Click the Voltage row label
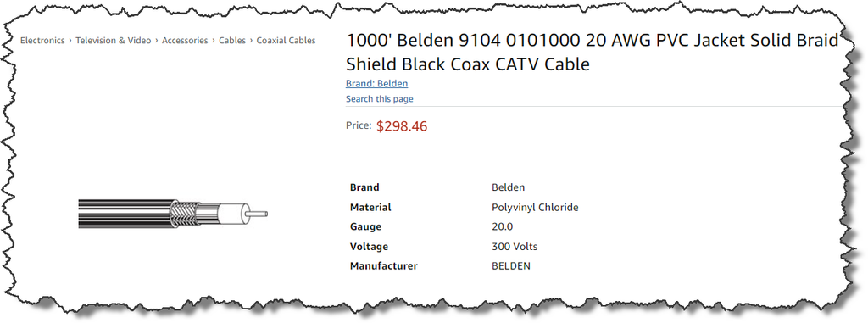The image size is (868, 323). click(370, 247)
